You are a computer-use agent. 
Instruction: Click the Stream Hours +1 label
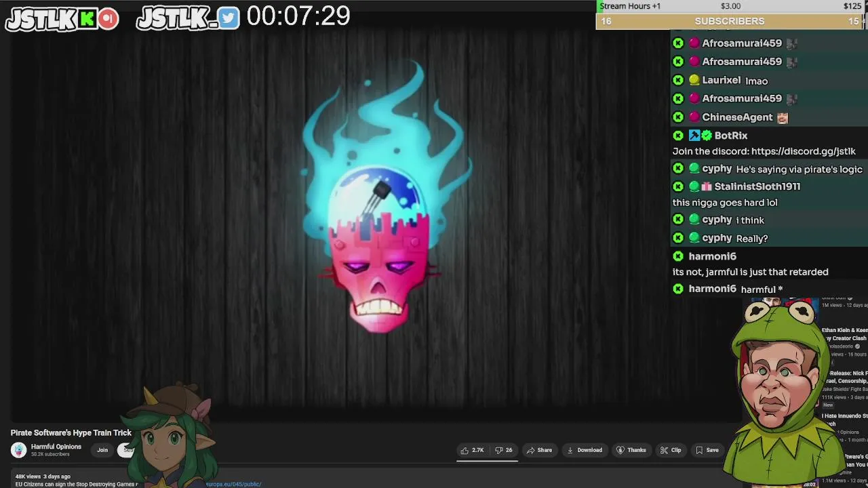click(x=630, y=6)
